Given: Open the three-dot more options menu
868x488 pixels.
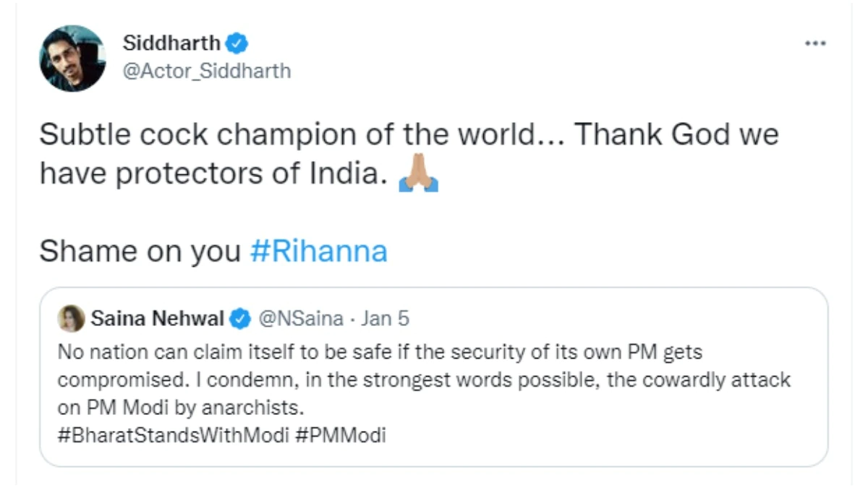Looking at the screenshot, I should coord(814,43).
